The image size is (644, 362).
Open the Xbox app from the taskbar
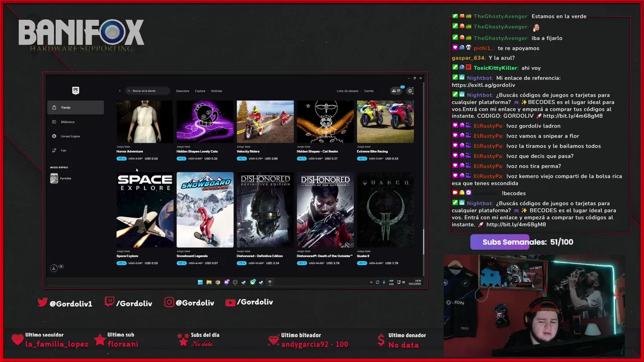pyautogui.click(x=253, y=282)
